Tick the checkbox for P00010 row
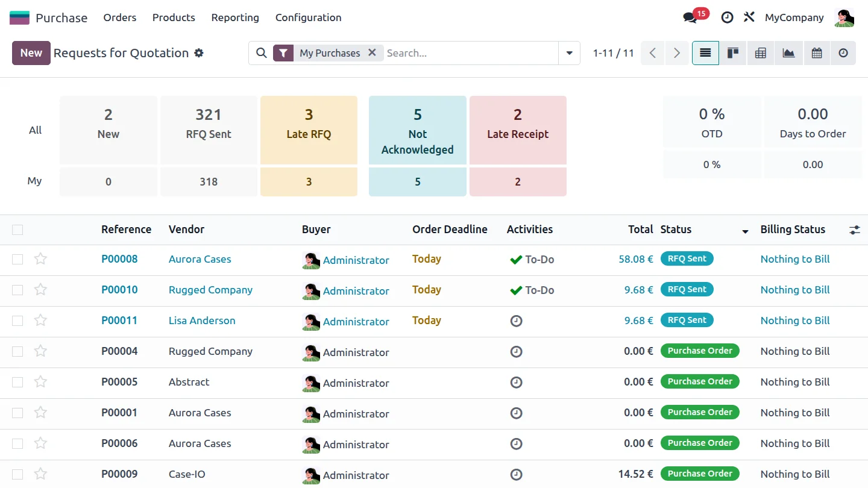 [x=17, y=290]
